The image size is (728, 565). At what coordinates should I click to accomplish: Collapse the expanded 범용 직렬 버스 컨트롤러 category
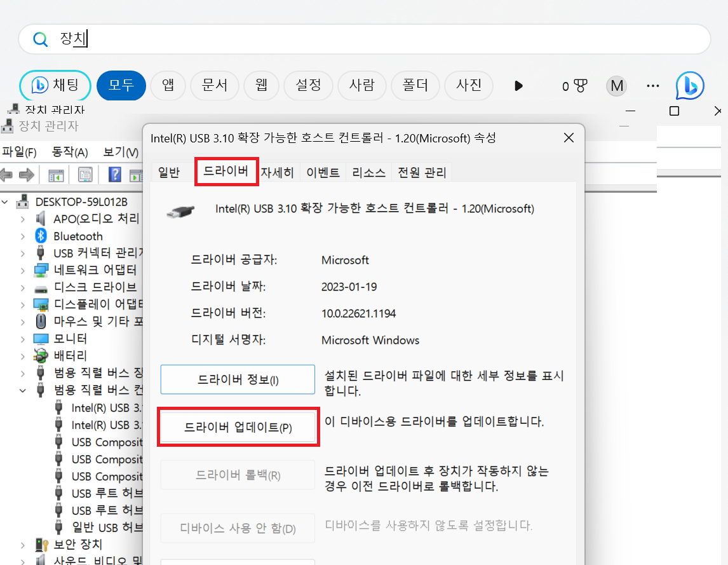coord(22,391)
